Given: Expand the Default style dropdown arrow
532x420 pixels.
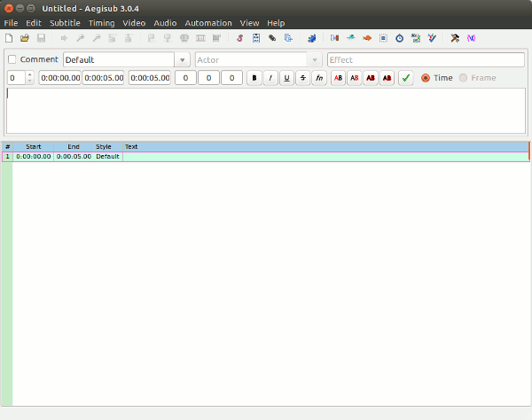Looking at the screenshot, I should (182, 60).
